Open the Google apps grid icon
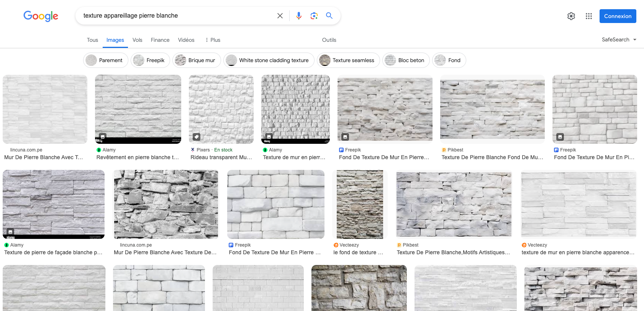 pos(589,16)
